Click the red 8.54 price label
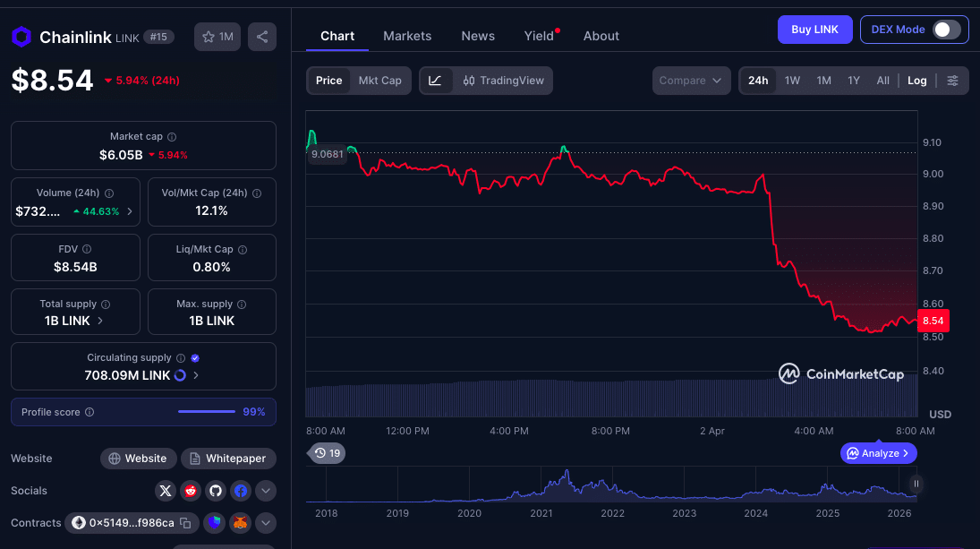The image size is (980, 549). coord(933,321)
